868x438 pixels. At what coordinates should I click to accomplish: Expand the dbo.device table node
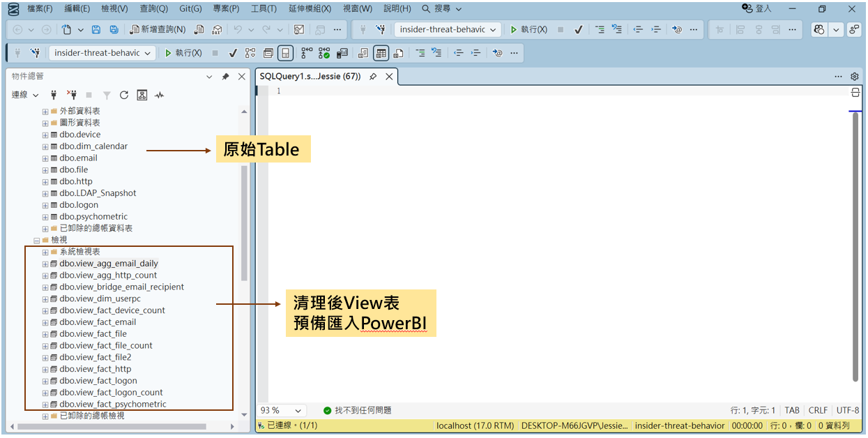click(x=45, y=135)
